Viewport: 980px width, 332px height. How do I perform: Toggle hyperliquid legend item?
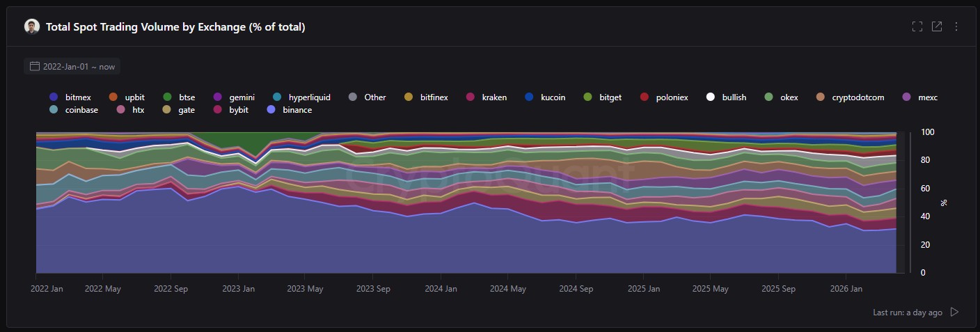[309, 97]
